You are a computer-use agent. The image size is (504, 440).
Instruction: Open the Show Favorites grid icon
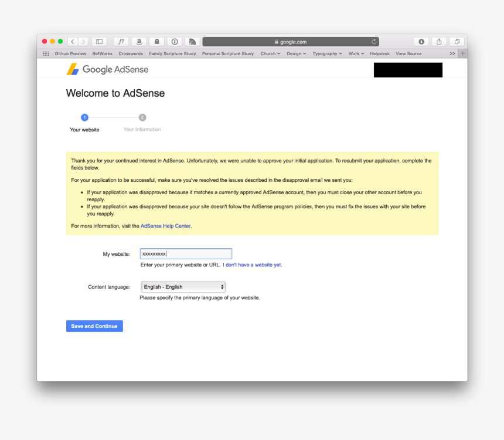click(x=46, y=53)
